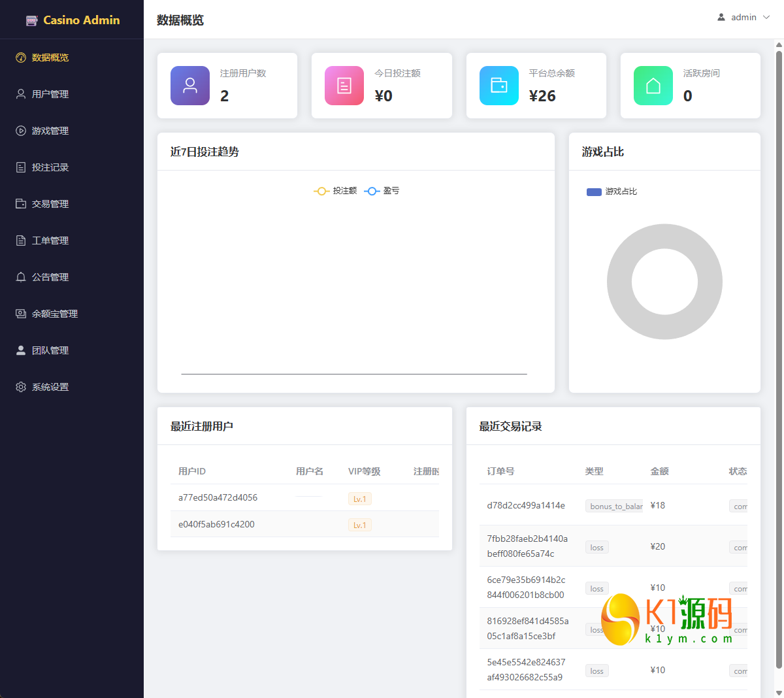Open 数据概览 menu item
This screenshot has height=698, width=784.
72,58
